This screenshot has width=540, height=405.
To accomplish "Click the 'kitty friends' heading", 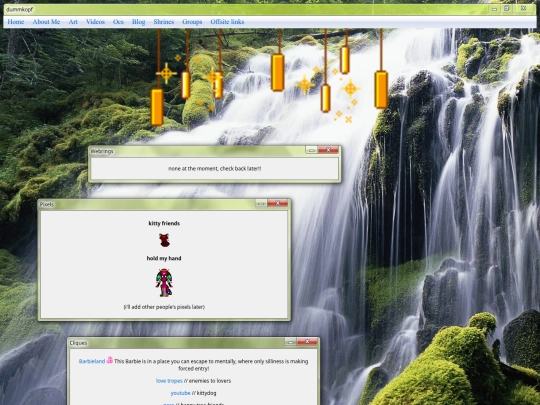I will 164,223.
